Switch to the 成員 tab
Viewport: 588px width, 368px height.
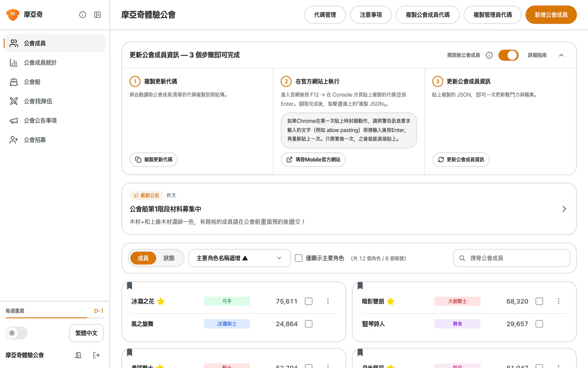[x=143, y=258]
